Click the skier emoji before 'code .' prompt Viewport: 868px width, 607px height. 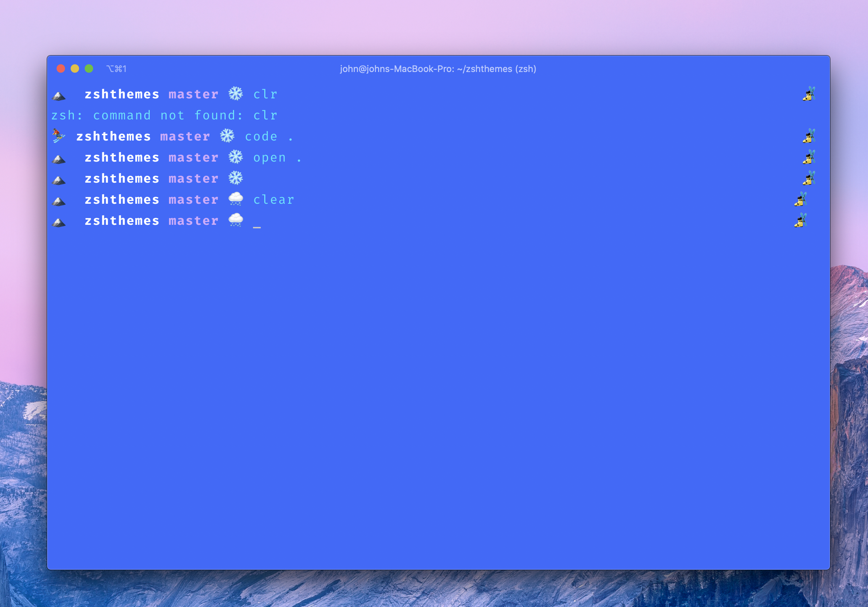tap(59, 136)
